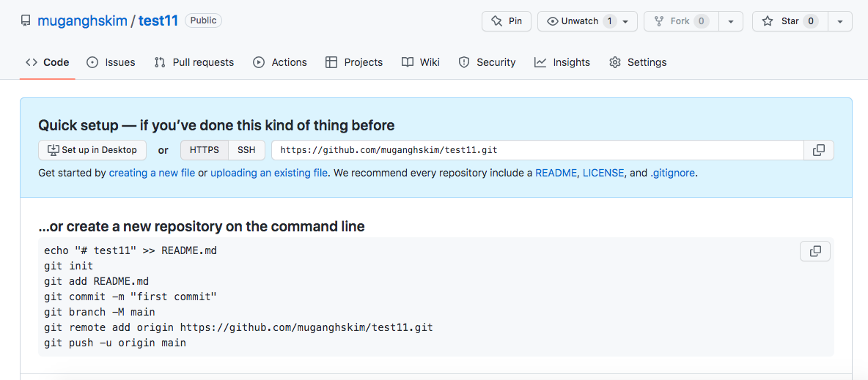This screenshot has width=868, height=380.
Task: Click the 'echo "# test11" >> README.md' line
Action: coord(130,250)
